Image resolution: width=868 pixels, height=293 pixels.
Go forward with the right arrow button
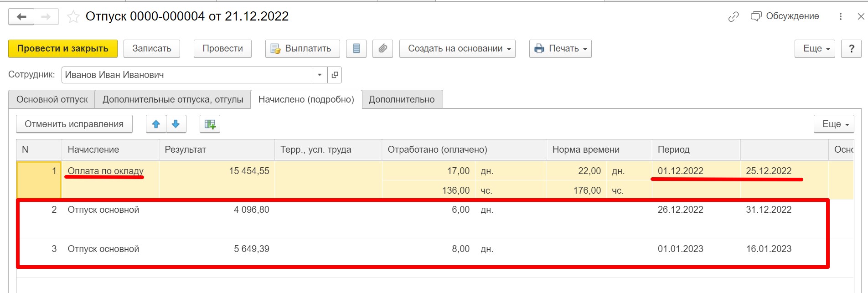click(x=46, y=17)
